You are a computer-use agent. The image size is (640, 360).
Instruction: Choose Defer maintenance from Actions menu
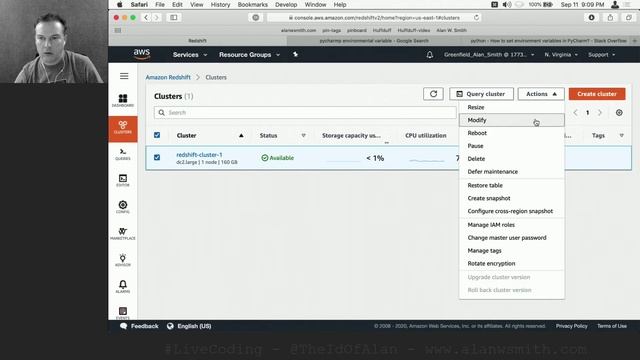tap(512, 172)
